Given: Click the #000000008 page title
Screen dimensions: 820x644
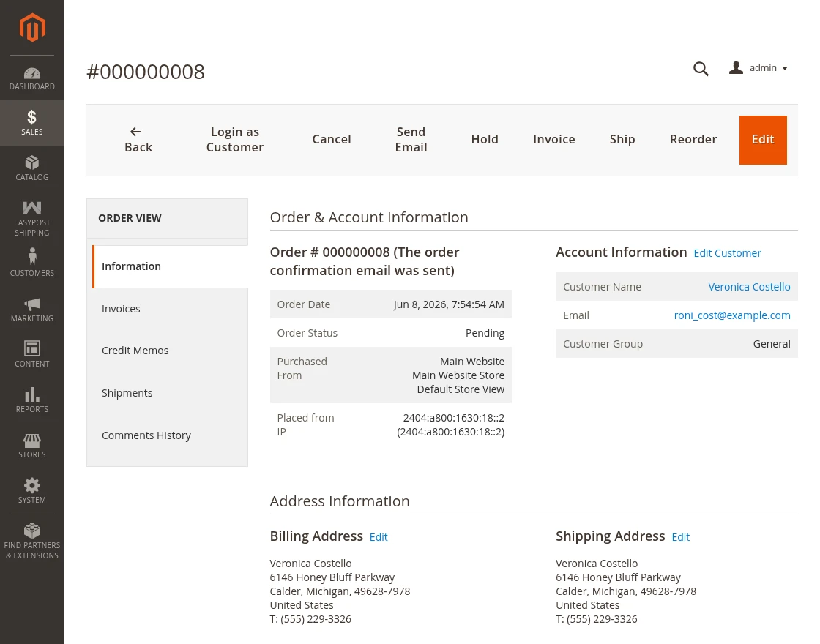Looking at the screenshot, I should 146,72.
